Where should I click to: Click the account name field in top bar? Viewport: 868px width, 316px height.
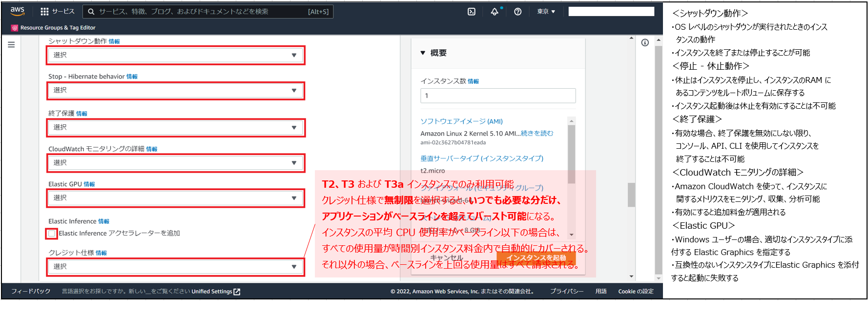coord(611,12)
